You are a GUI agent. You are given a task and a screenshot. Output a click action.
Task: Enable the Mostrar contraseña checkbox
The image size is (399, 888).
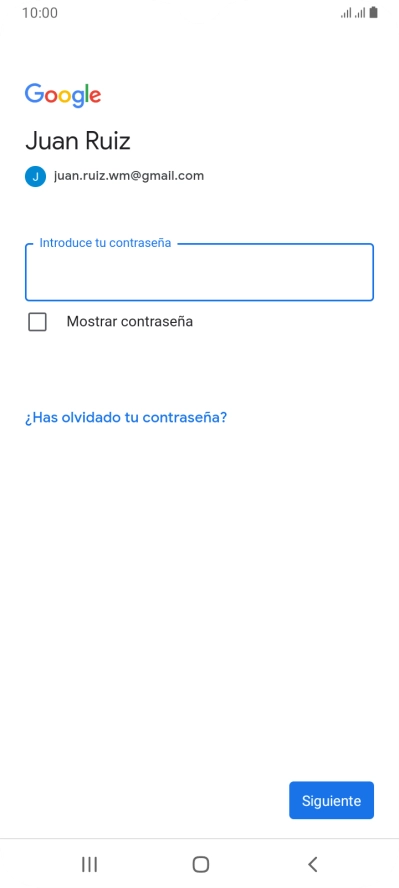[37, 322]
